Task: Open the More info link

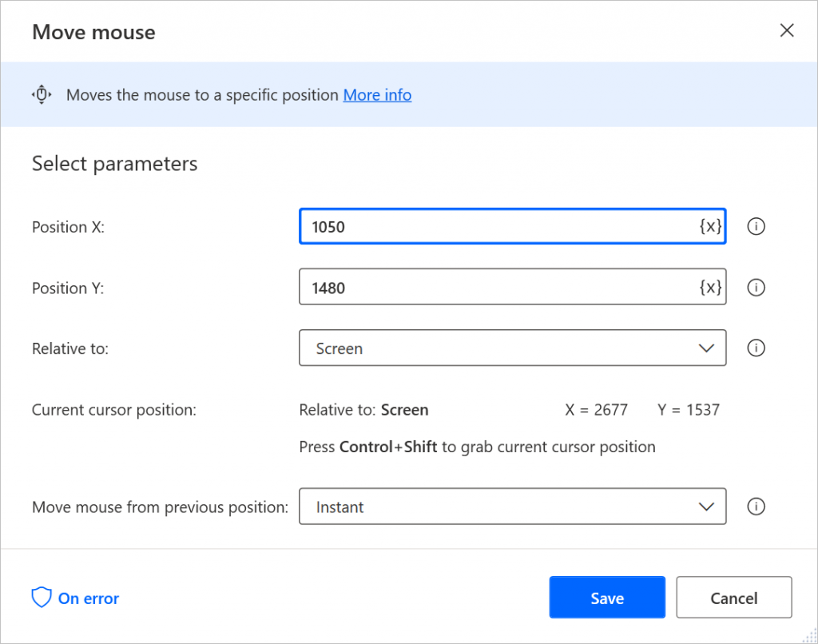Action: pyautogui.click(x=377, y=95)
